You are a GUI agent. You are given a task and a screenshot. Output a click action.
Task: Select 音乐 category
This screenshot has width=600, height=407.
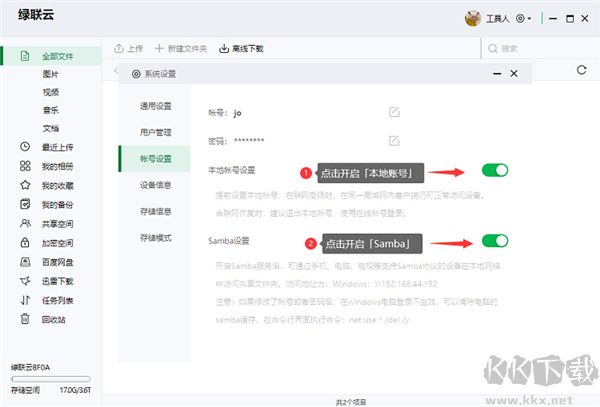[51, 110]
